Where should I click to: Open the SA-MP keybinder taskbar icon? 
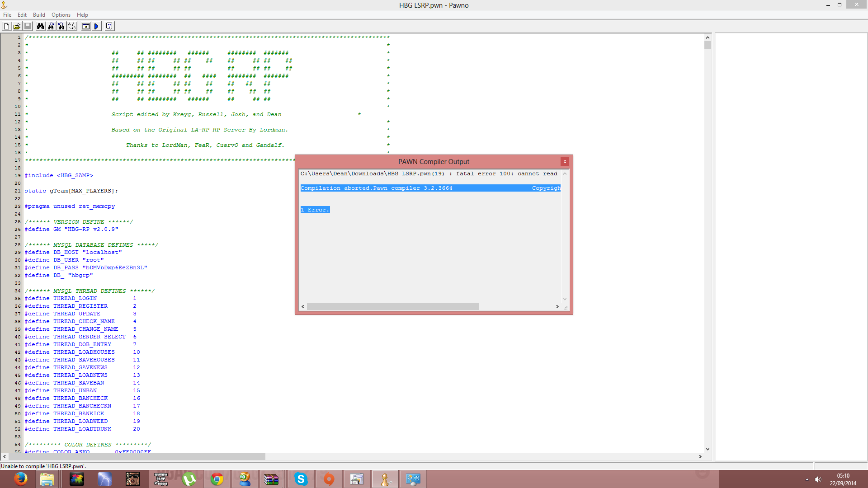click(x=161, y=479)
